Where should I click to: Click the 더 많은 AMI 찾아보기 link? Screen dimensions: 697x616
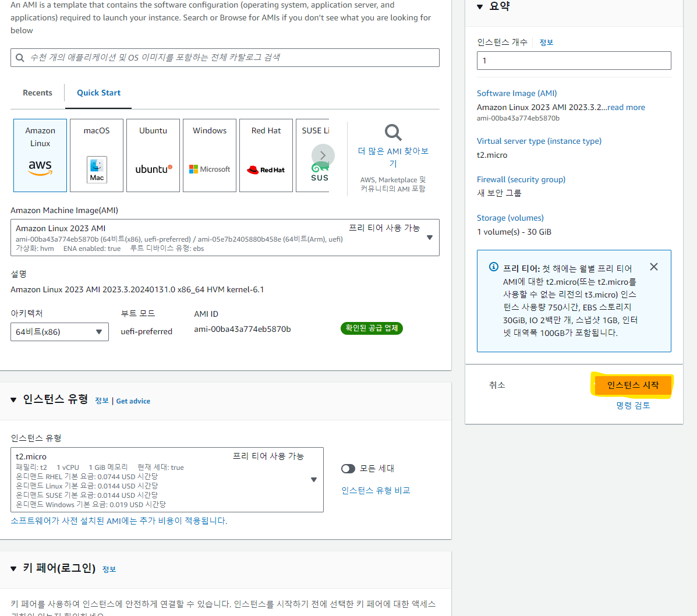393,157
